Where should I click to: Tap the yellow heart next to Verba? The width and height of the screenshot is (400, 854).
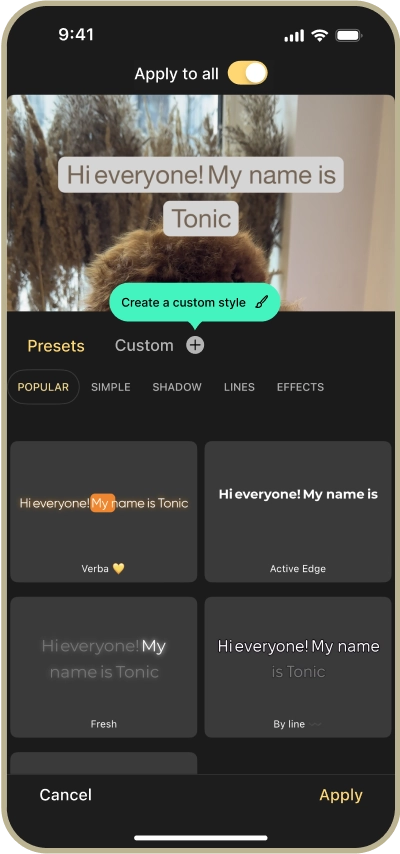click(118, 569)
